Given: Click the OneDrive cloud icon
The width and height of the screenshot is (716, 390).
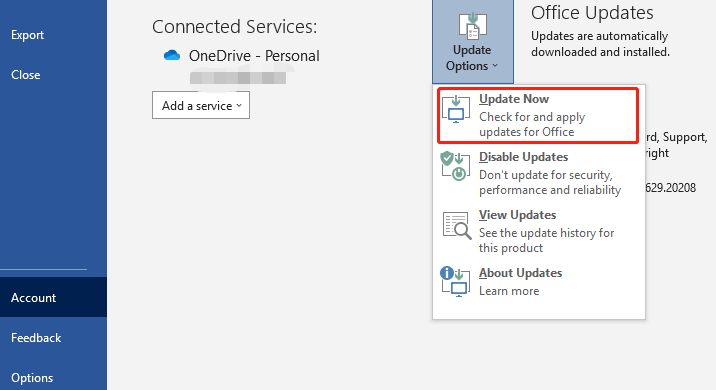Looking at the screenshot, I should [172, 55].
